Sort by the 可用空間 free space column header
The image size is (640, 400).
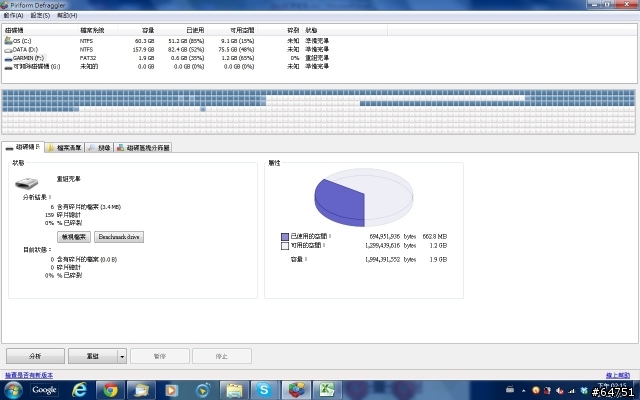tap(232, 30)
